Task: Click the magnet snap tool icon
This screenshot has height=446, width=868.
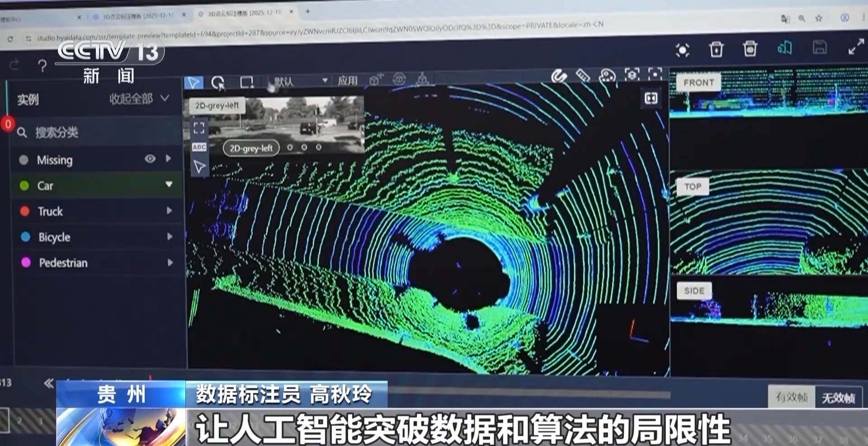Action: (559, 76)
